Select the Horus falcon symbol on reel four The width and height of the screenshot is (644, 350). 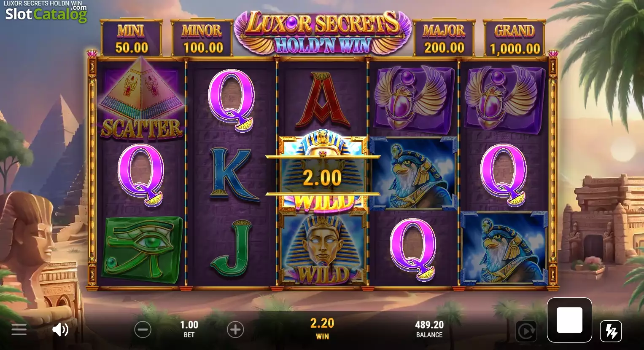tap(414, 174)
